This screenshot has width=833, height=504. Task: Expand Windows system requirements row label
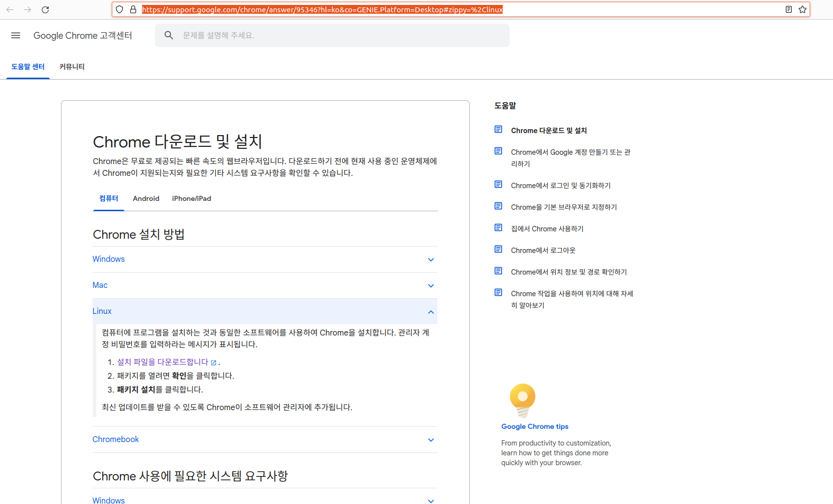click(109, 500)
